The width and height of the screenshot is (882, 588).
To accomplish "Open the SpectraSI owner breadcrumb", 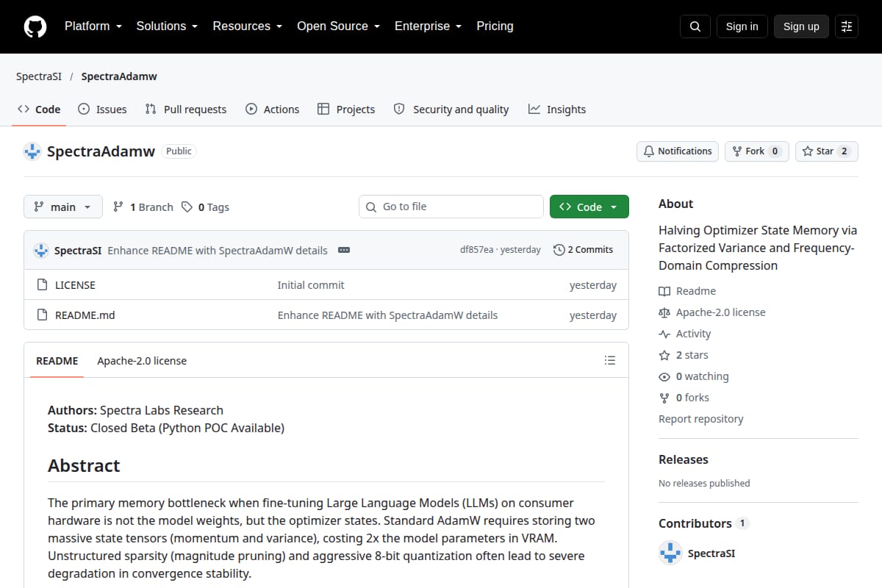I will (x=39, y=76).
